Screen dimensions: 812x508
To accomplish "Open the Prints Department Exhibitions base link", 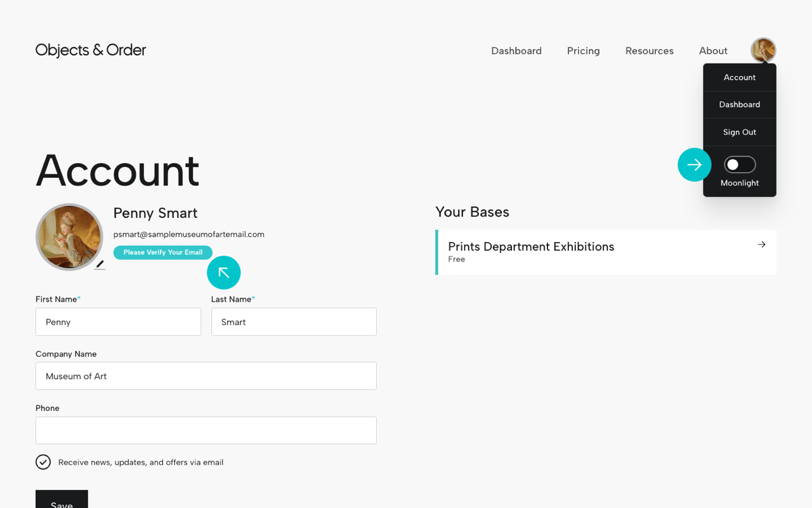I will [531, 246].
